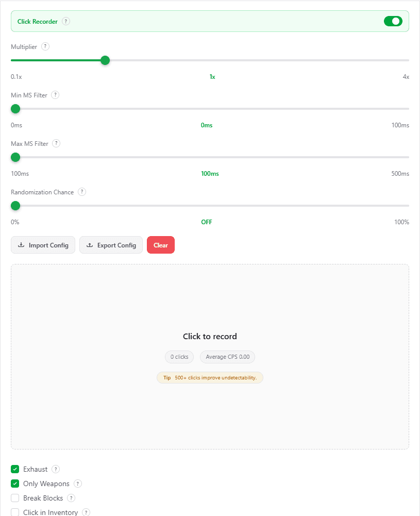Enable the Click in Inventory checkbox

point(15,511)
